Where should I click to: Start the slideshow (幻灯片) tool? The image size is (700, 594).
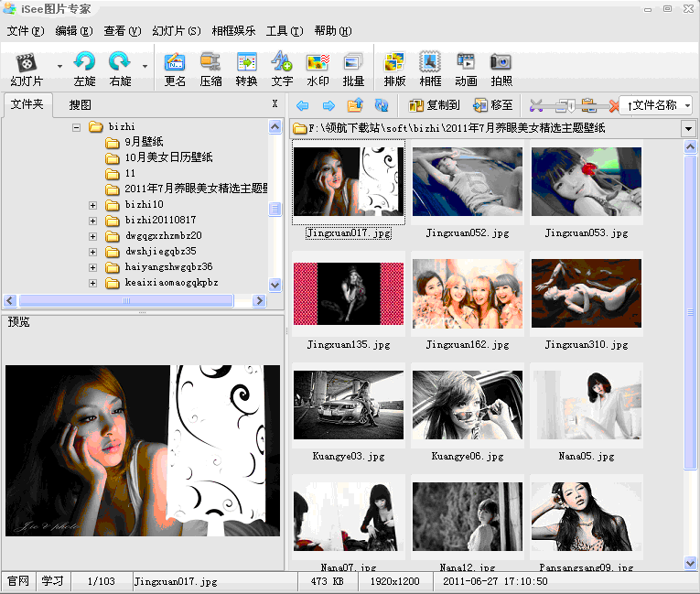click(x=27, y=70)
